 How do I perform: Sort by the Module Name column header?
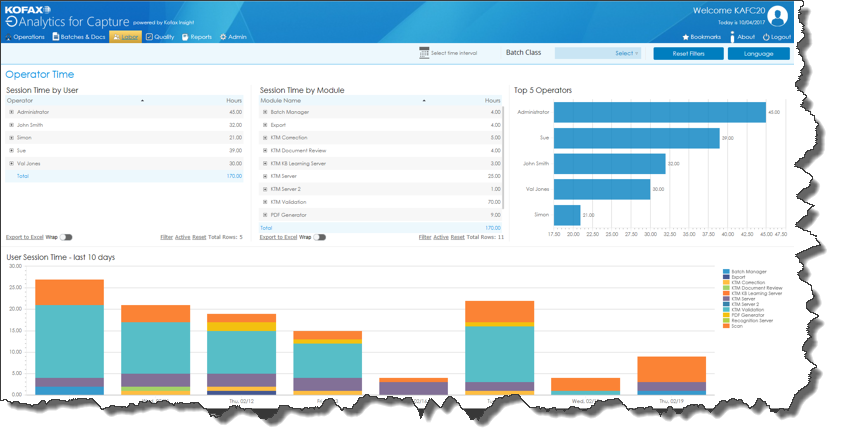coord(281,100)
